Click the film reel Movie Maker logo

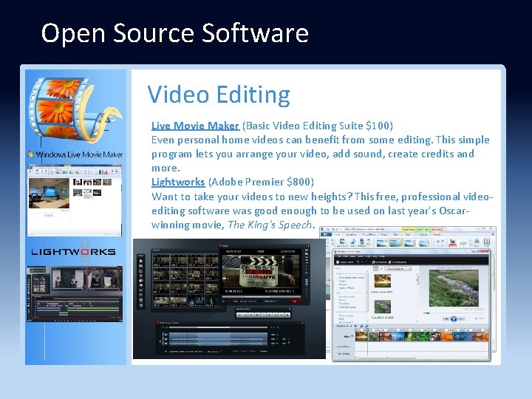(75, 109)
